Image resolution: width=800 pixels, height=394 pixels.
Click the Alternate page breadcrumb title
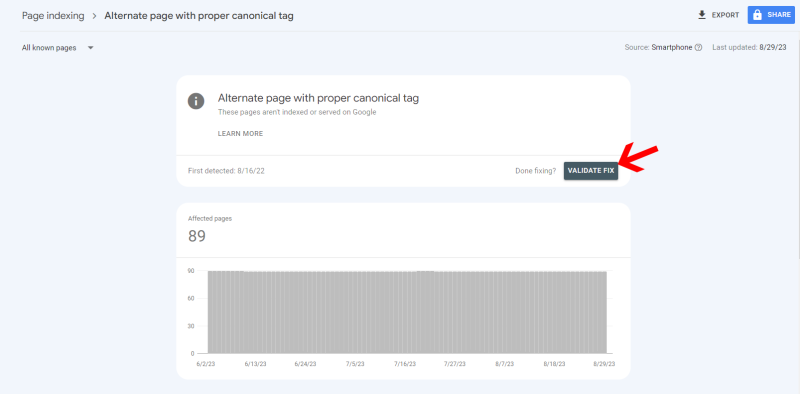click(x=199, y=16)
